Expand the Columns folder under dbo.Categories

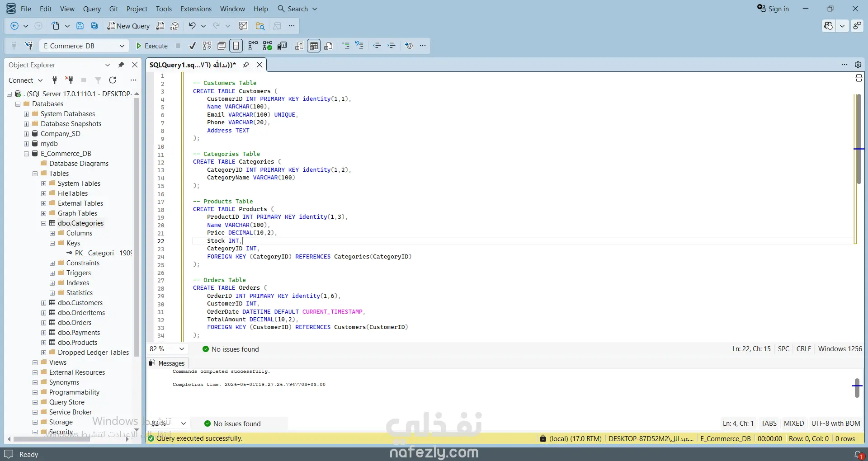point(52,233)
